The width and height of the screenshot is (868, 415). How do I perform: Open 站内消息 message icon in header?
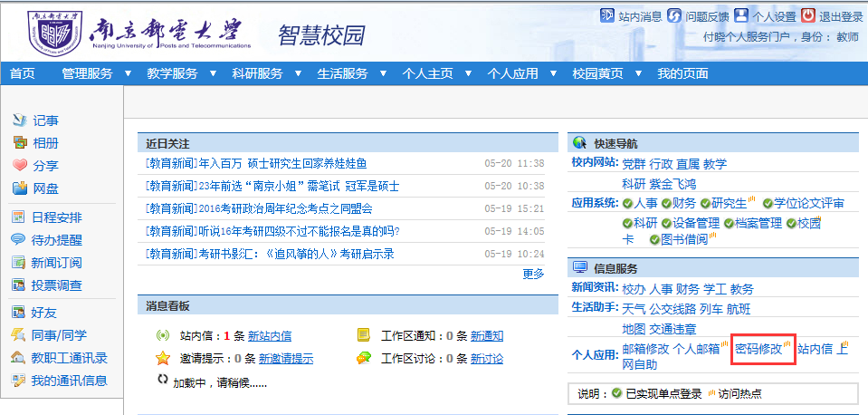coord(607,16)
